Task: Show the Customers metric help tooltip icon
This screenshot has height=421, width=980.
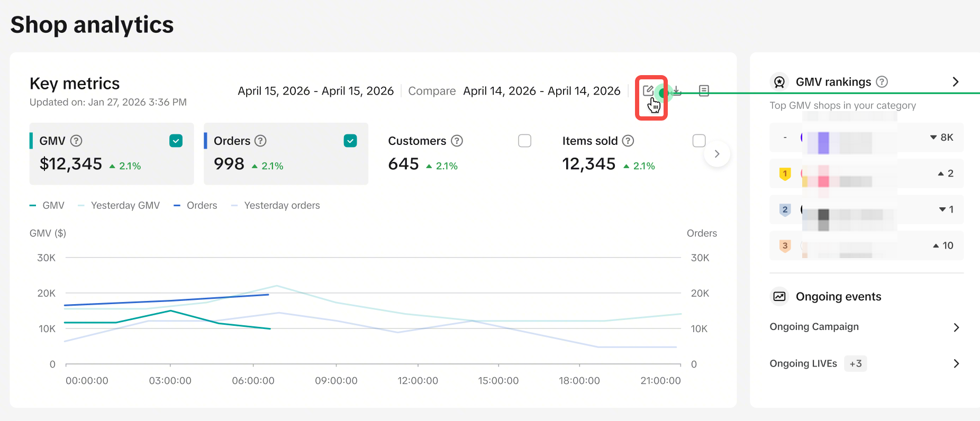Action: pos(457,141)
